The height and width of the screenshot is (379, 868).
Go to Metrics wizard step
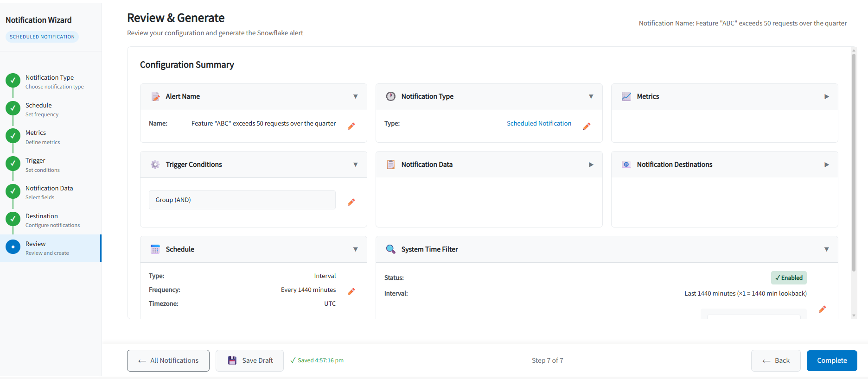click(51, 137)
